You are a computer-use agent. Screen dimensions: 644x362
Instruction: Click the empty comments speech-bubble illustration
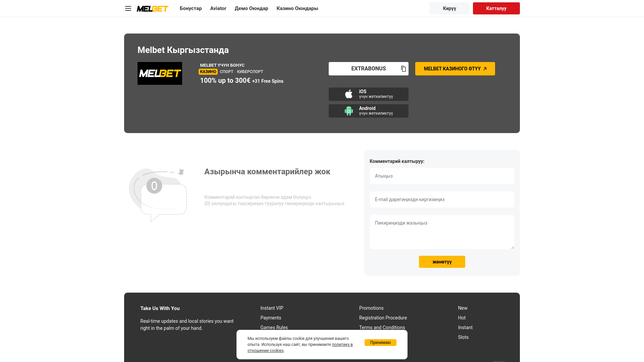[158, 195]
